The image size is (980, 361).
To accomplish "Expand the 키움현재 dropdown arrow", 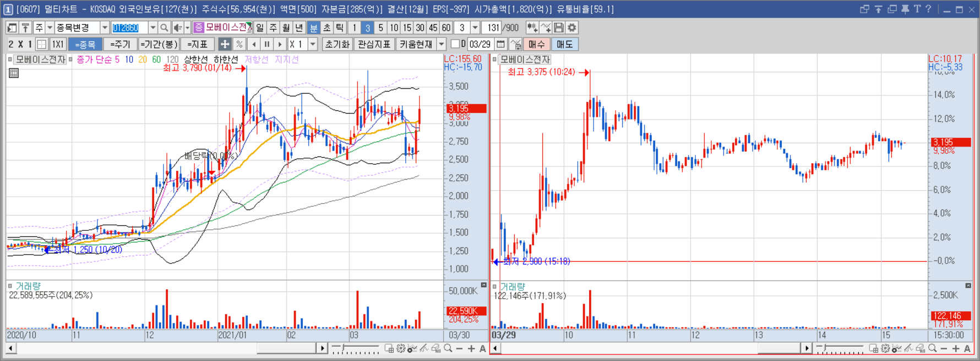I will coord(442,44).
